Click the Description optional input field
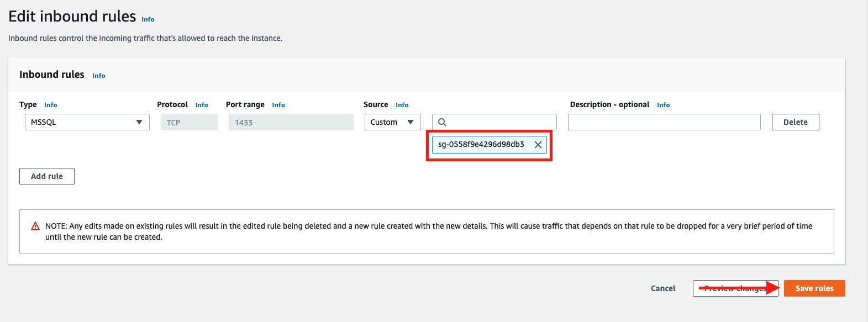868x322 pixels. (664, 122)
